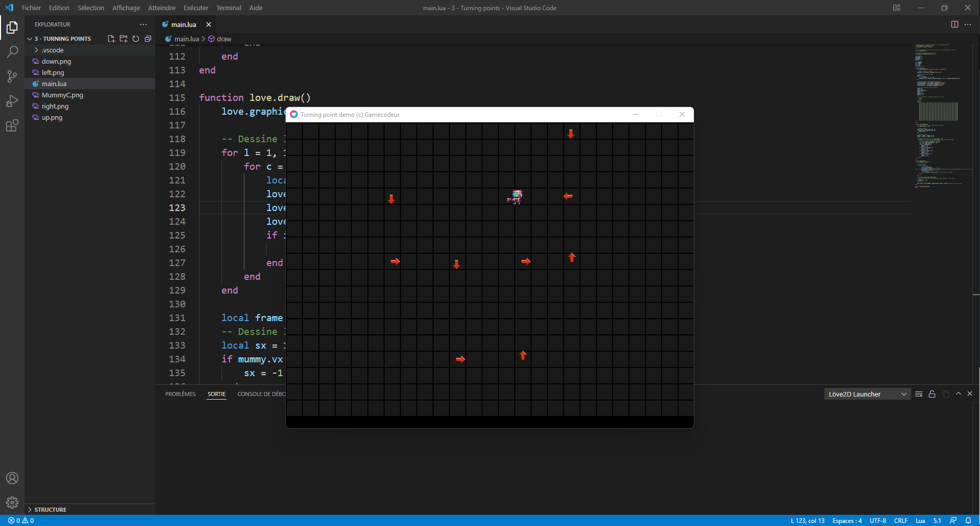This screenshot has height=526, width=980.
Task: Click the New Folder icon in explorer
Action: click(x=123, y=39)
